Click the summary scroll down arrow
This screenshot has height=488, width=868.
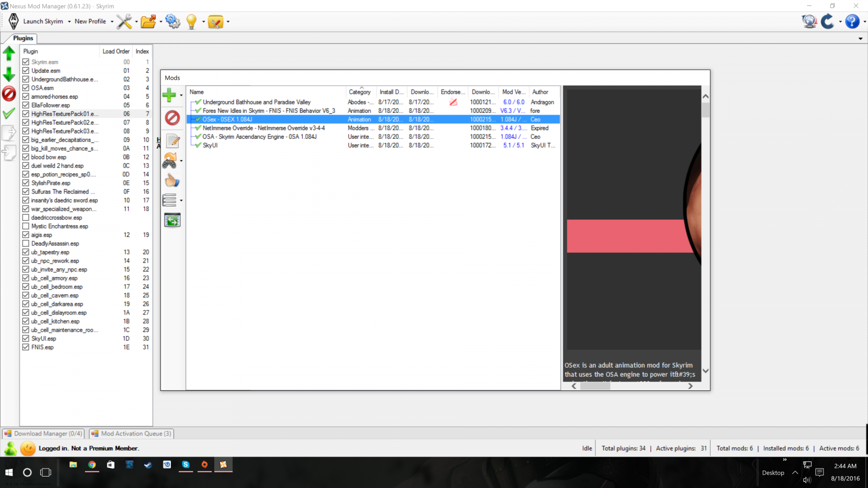(705, 371)
